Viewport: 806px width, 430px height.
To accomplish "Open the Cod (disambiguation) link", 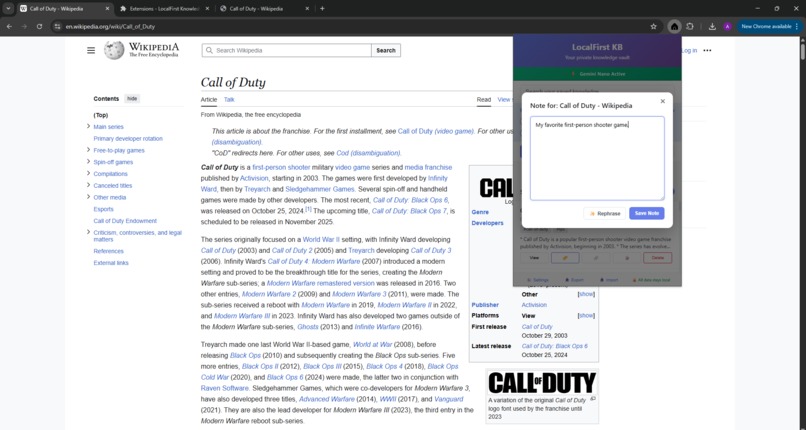I will [x=368, y=153].
